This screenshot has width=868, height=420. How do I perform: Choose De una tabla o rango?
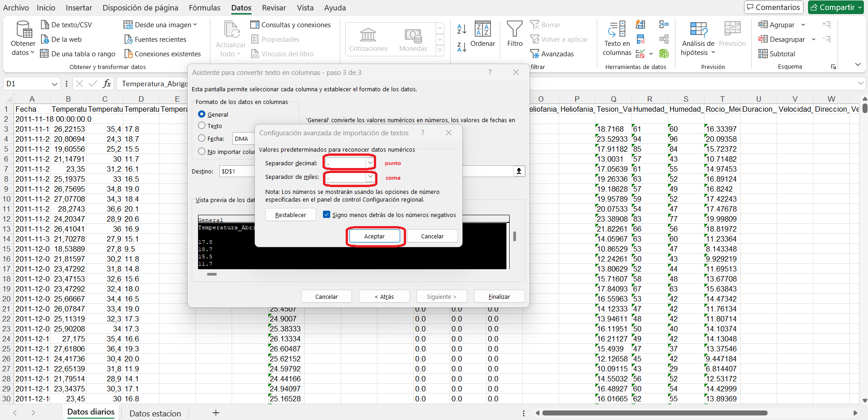(x=78, y=54)
